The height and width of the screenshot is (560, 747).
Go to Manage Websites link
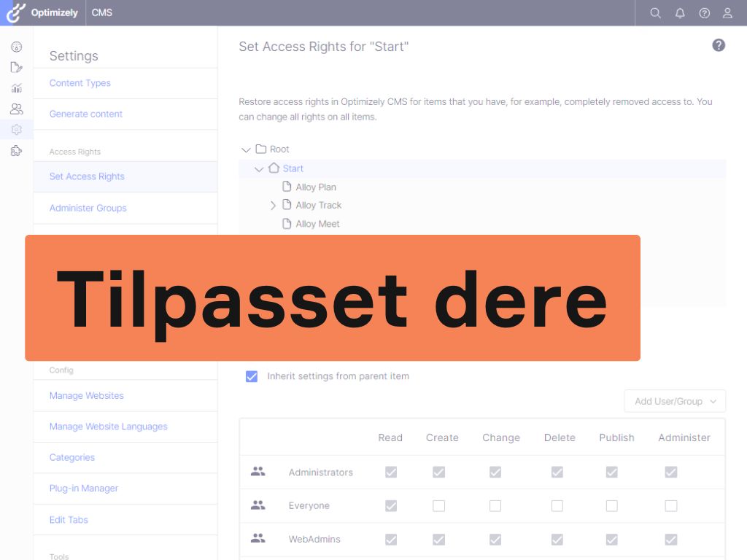(86, 395)
